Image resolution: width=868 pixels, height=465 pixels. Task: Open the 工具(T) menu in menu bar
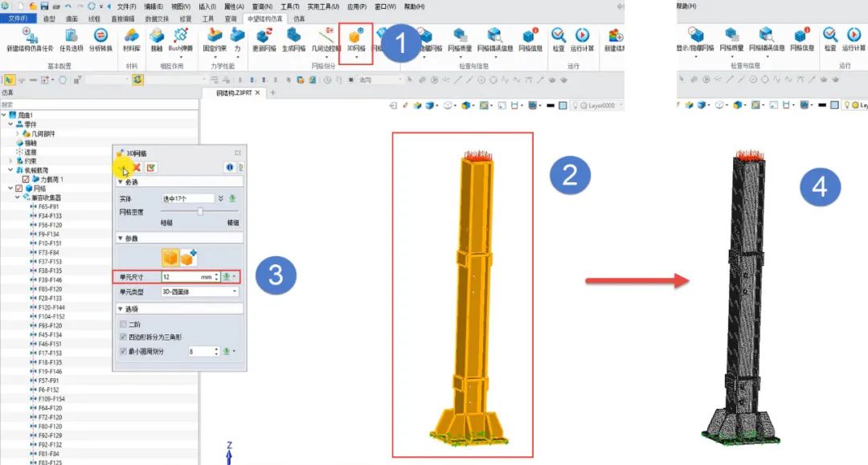289,6
